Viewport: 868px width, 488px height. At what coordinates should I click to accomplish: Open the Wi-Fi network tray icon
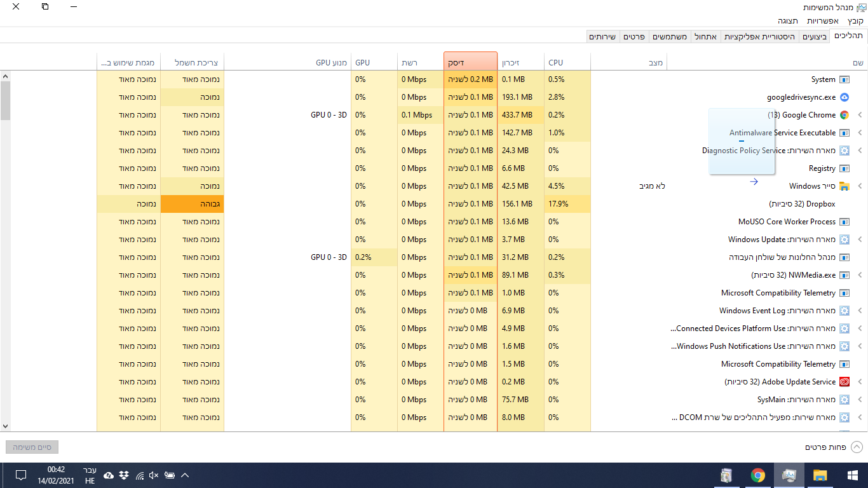tap(140, 475)
